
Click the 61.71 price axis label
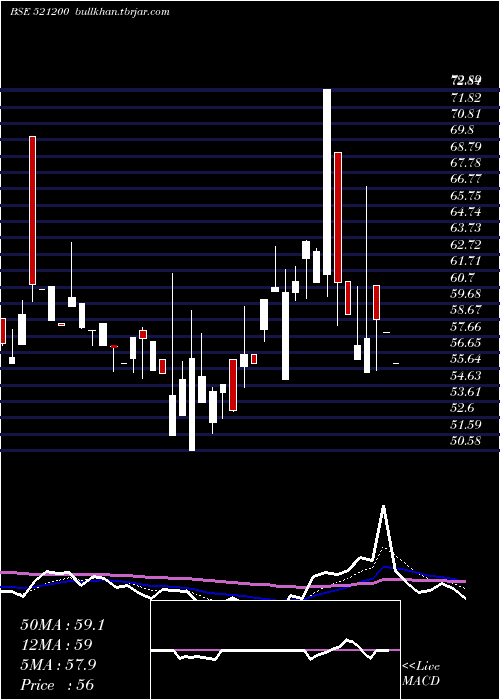466,261
